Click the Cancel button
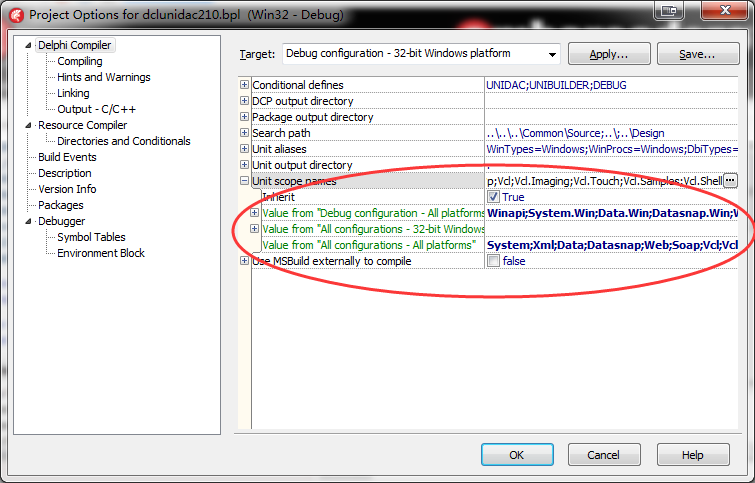755x483 pixels. pyautogui.click(x=604, y=455)
